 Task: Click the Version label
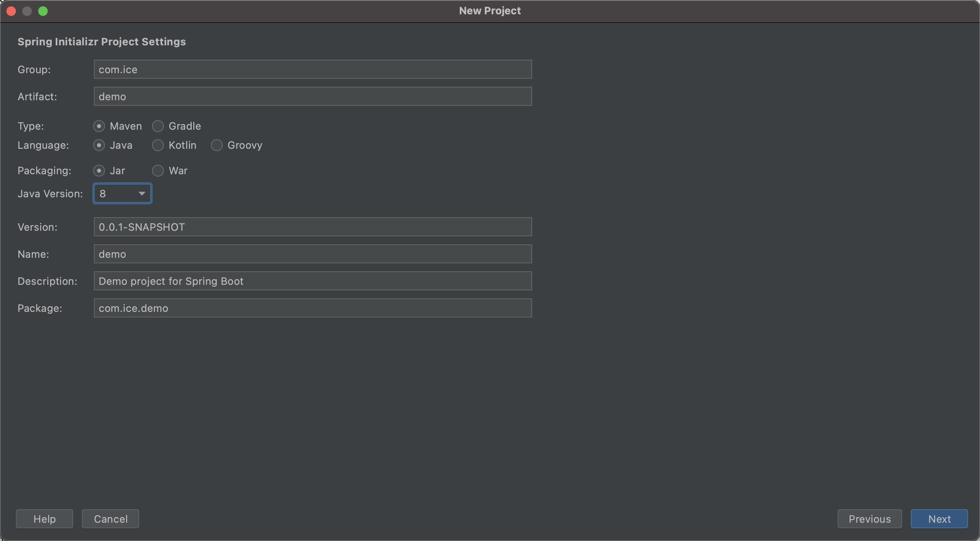coord(37,227)
